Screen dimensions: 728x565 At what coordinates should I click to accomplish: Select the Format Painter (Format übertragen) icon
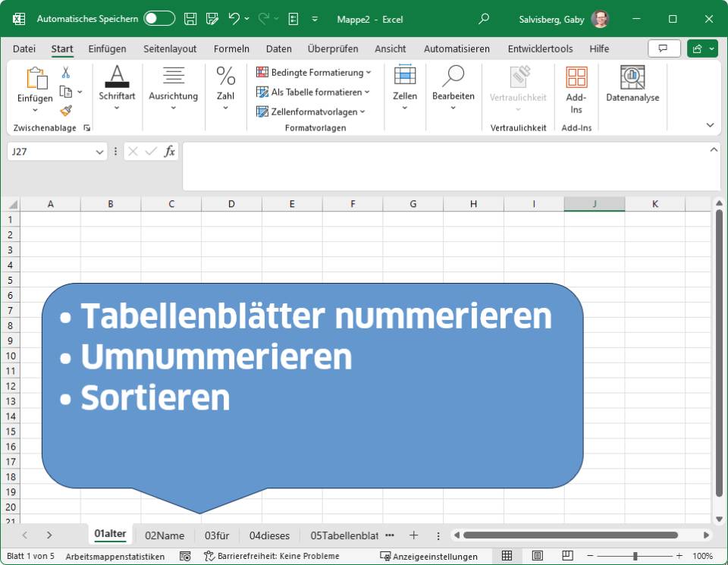[67, 111]
